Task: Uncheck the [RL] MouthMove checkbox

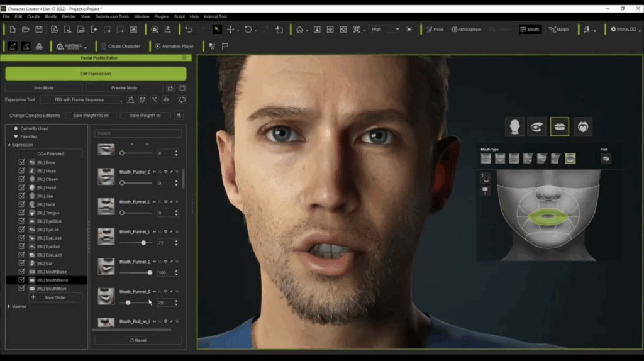Action: 22,288
